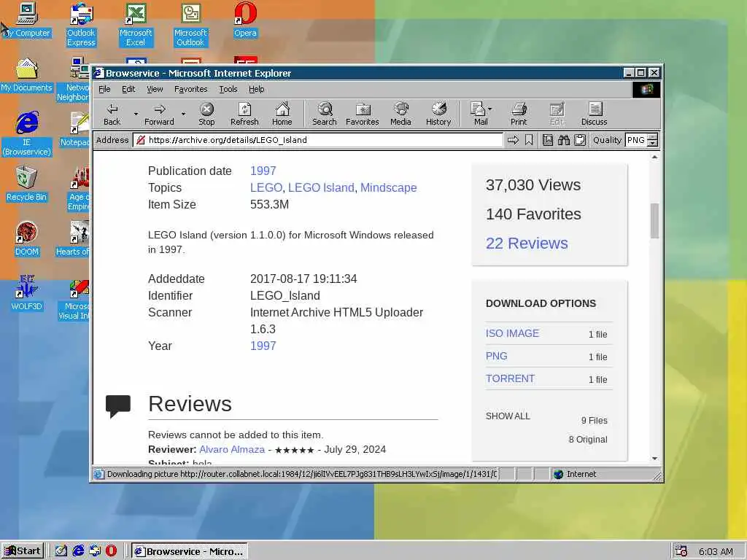Viewport: 747px width, 560px height.
Task: Click the Go arrow next to address bar
Action: (513, 140)
